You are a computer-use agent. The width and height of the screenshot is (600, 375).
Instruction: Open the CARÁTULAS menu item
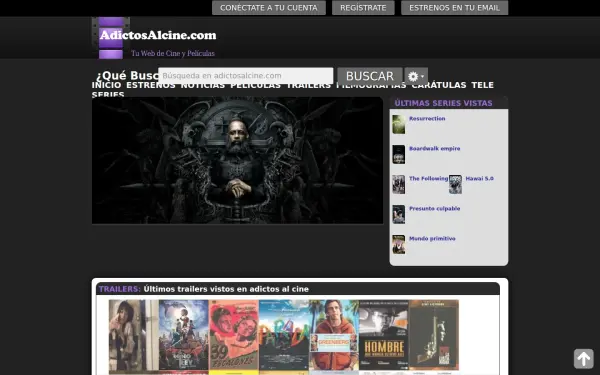439,85
